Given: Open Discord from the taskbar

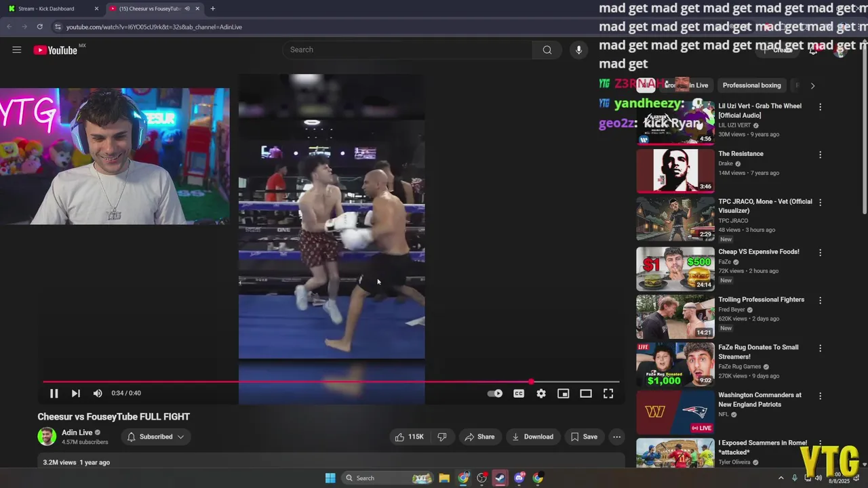Looking at the screenshot, I should point(519,478).
